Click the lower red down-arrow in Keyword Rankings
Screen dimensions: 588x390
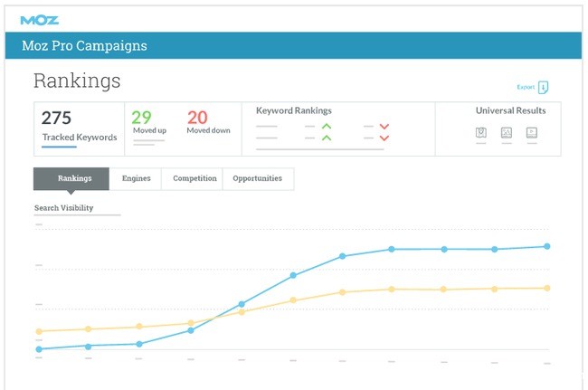point(384,138)
